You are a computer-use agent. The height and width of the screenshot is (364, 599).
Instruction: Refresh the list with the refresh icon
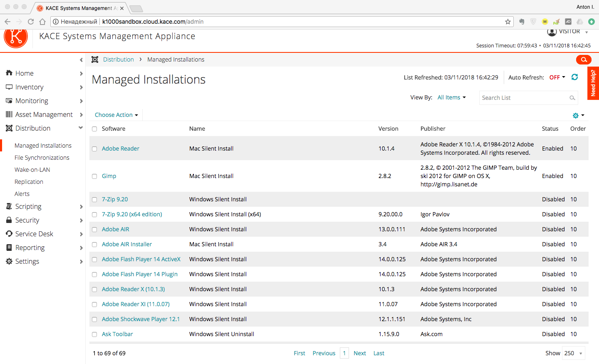click(575, 77)
